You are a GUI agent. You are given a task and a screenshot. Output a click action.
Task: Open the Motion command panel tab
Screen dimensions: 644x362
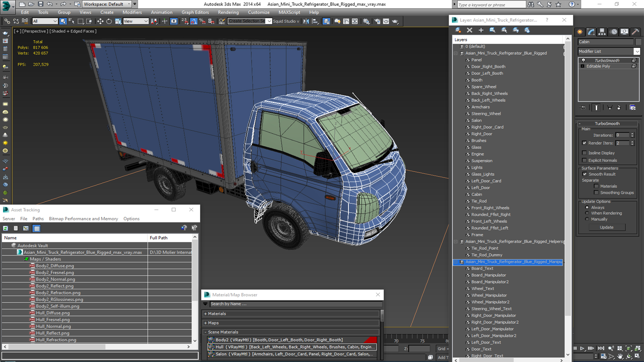614,32
